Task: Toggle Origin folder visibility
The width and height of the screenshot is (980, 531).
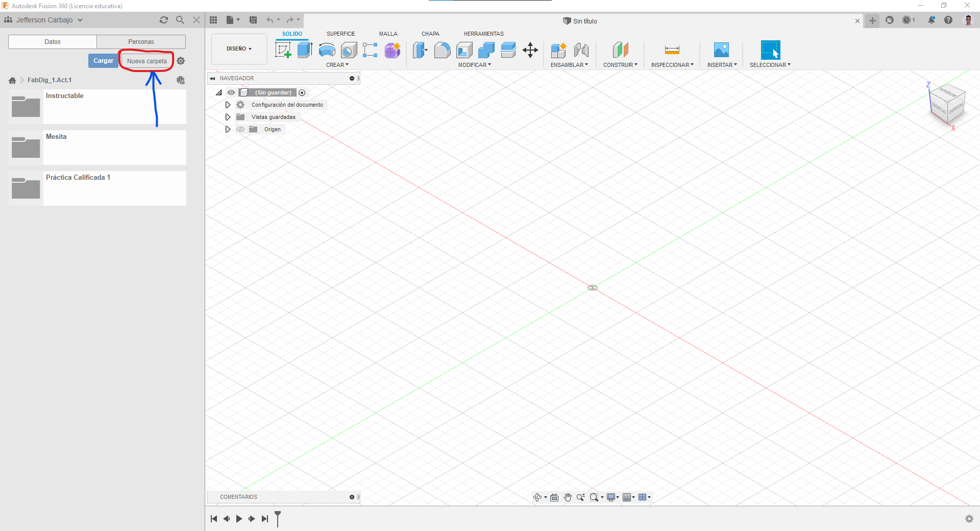Action: (x=240, y=129)
